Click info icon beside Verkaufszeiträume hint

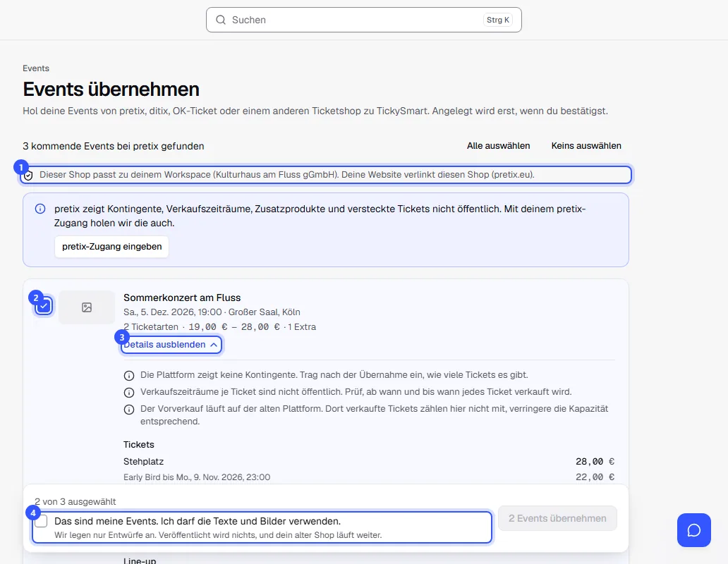(x=129, y=393)
